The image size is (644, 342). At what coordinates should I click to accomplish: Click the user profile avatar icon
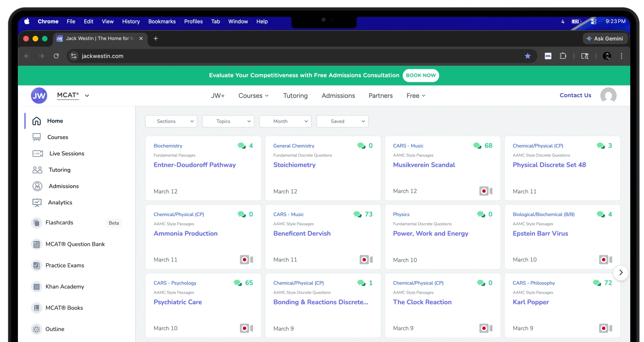608,95
